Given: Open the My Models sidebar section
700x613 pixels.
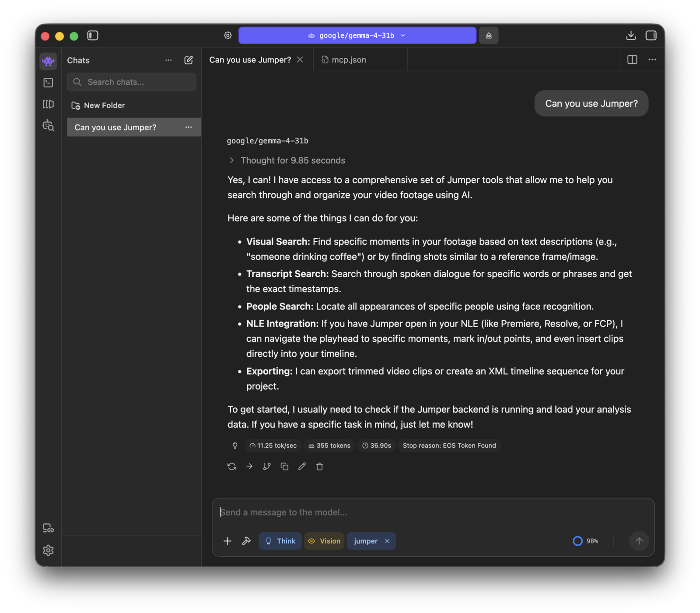Looking at the screenshot, I should pos(48,104).
